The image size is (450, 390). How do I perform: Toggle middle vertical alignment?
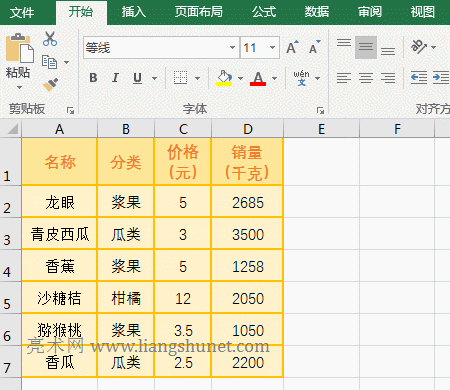coord(366,47)
